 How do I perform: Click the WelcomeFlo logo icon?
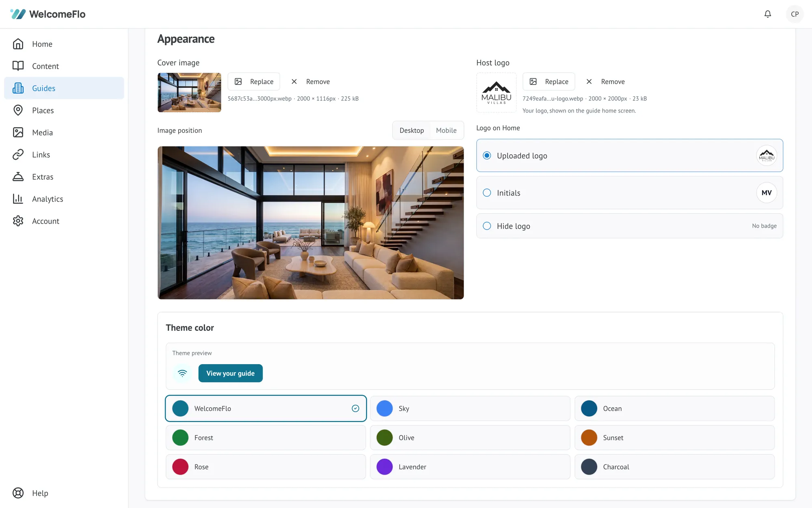click(18, 14)
